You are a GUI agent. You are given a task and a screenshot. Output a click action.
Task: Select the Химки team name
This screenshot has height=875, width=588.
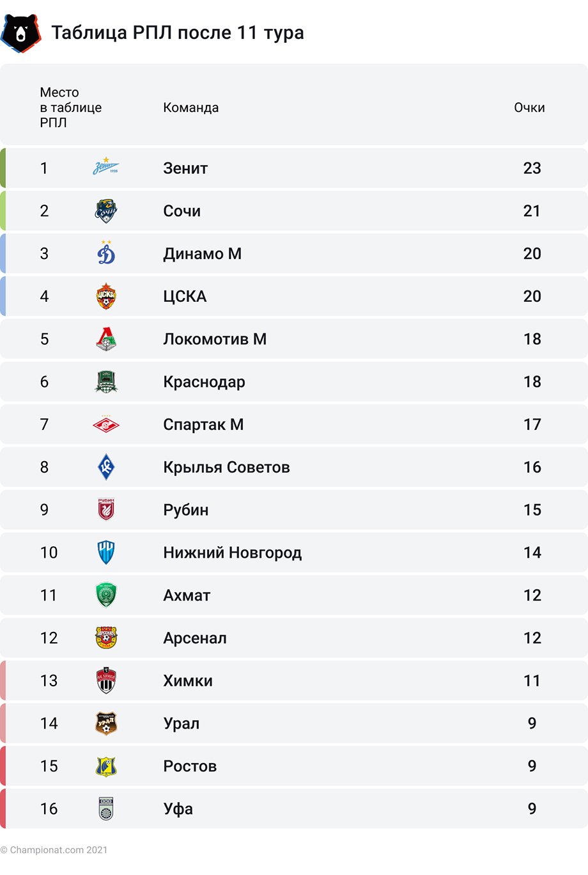(188, 681)
